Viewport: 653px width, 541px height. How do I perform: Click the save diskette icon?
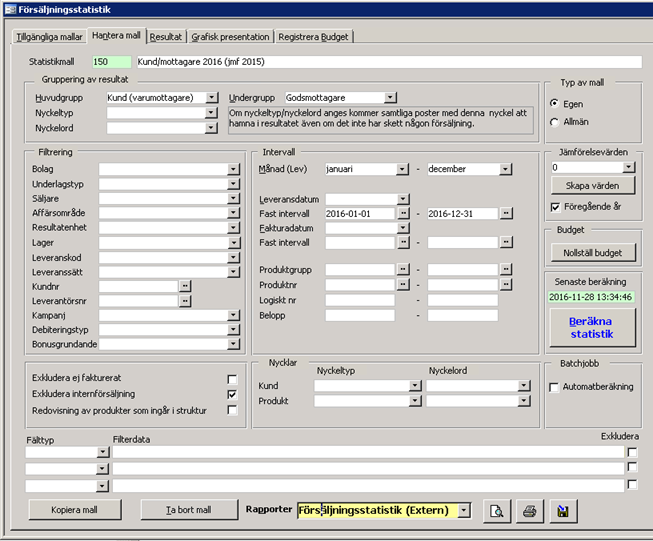pos(563,511)
